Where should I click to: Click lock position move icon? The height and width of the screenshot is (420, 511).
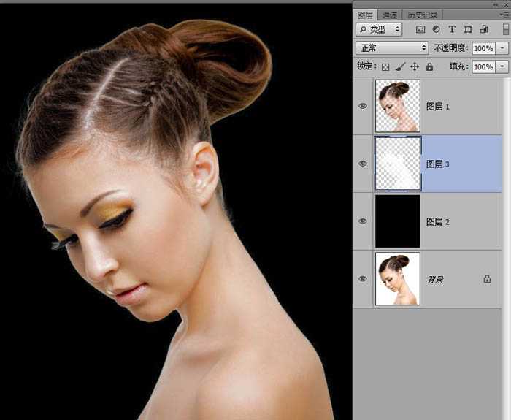click(x=415, y=66)
